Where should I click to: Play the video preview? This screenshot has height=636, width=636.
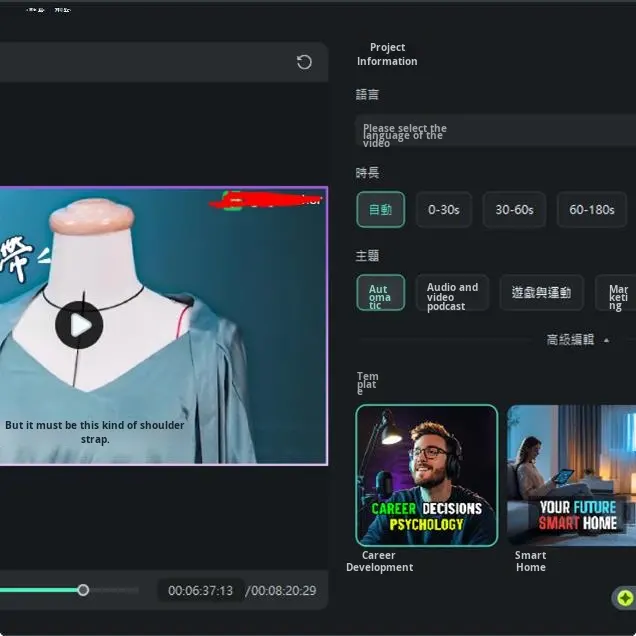point(79,324)
